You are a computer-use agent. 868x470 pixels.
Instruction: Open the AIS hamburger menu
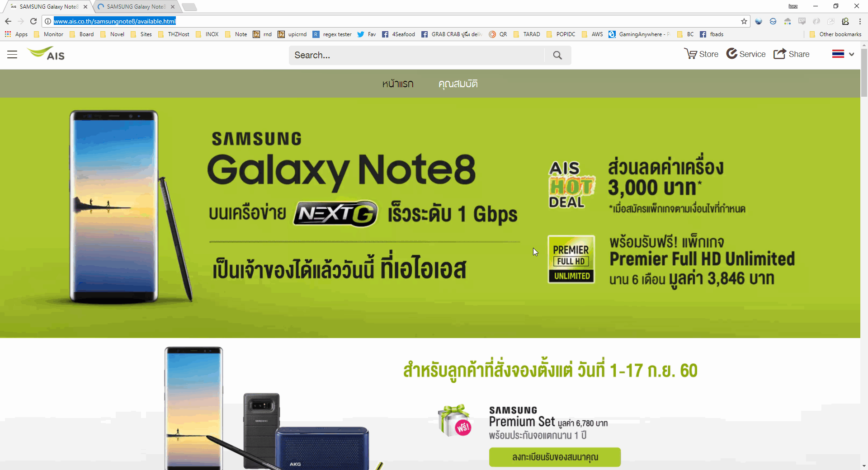(12, 55)
